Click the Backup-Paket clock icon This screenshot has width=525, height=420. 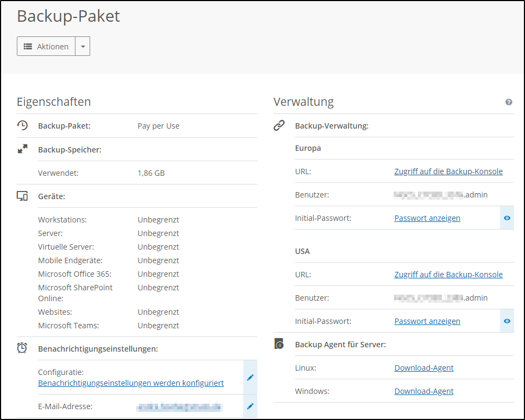click(x=22, y=125)
